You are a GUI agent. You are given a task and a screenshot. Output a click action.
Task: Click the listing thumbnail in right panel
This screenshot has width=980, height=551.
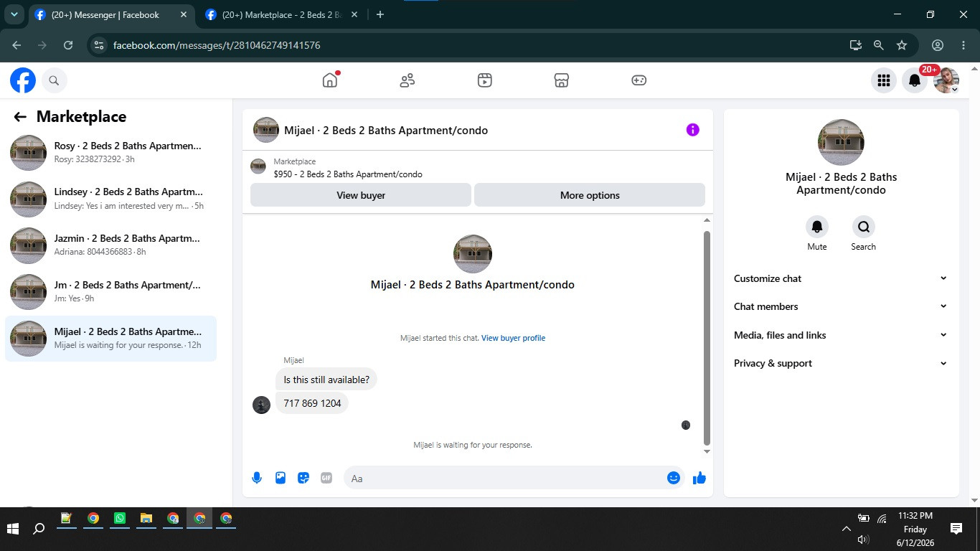coord(841,142)
